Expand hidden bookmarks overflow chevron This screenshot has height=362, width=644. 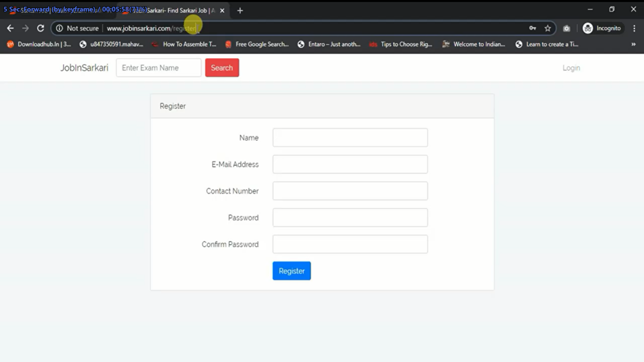[x=633, y=44]
